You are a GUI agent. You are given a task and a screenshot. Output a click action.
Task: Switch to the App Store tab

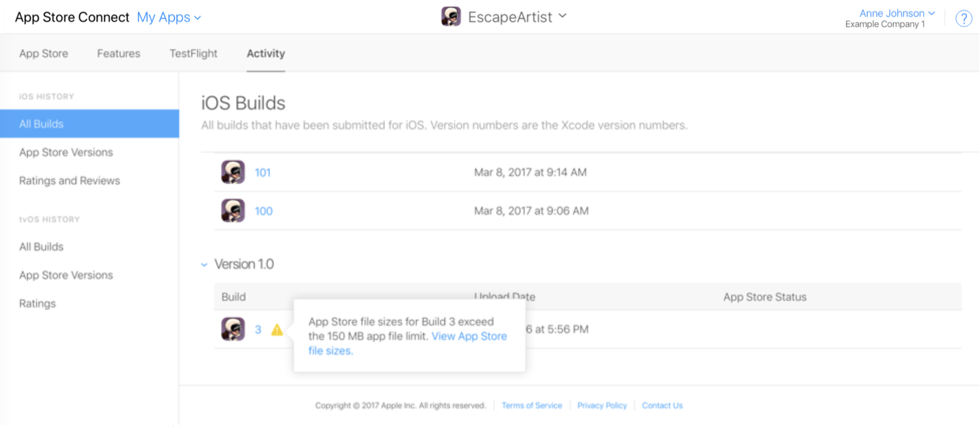[x=43, y=53]
